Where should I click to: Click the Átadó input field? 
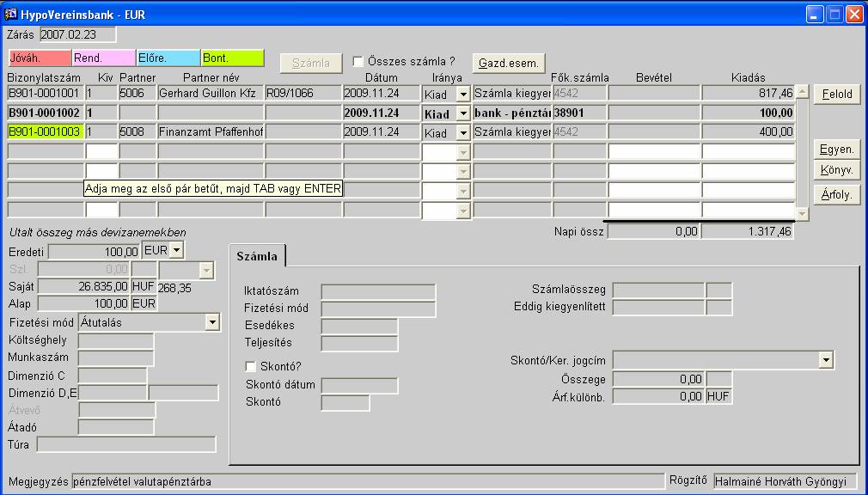click(x=116, y=427)
